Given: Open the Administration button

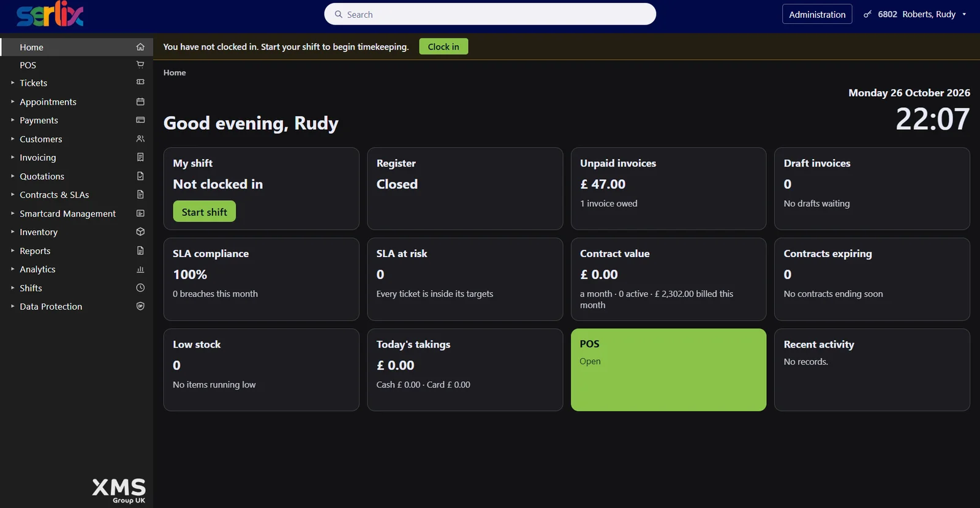Looking at the screenshot, I should [817, 14].
